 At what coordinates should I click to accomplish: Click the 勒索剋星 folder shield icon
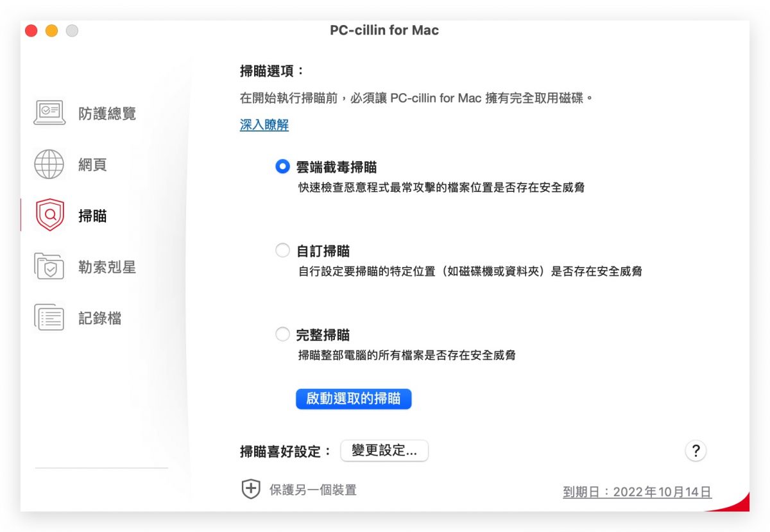click(49, 266)
